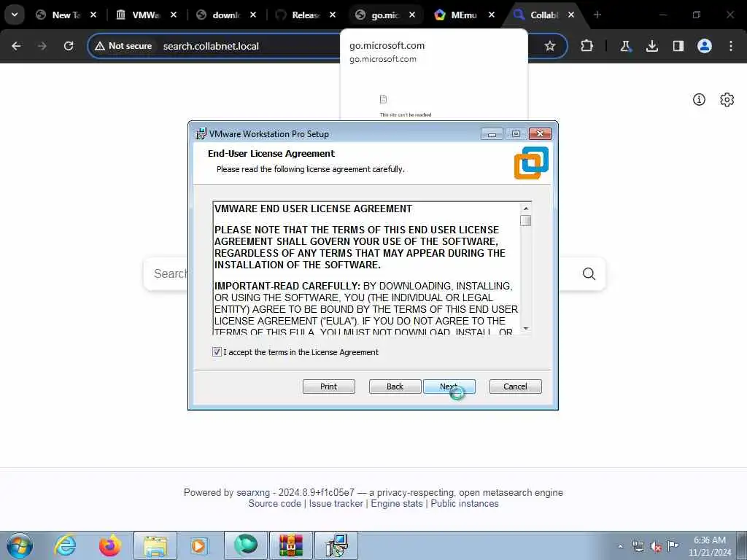Click license scrollbar down arrow
This screenshot has height=560, width=747.
[x=525, y=329]
